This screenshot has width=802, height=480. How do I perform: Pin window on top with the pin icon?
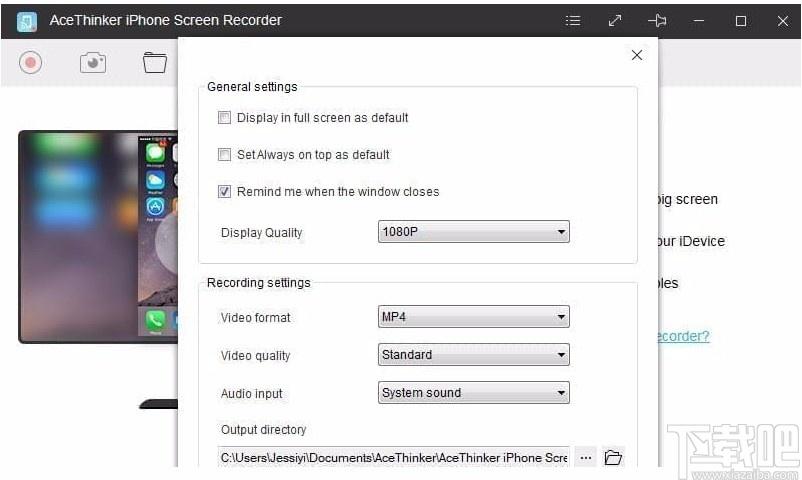pyautogui.click(x=657, y=20)
